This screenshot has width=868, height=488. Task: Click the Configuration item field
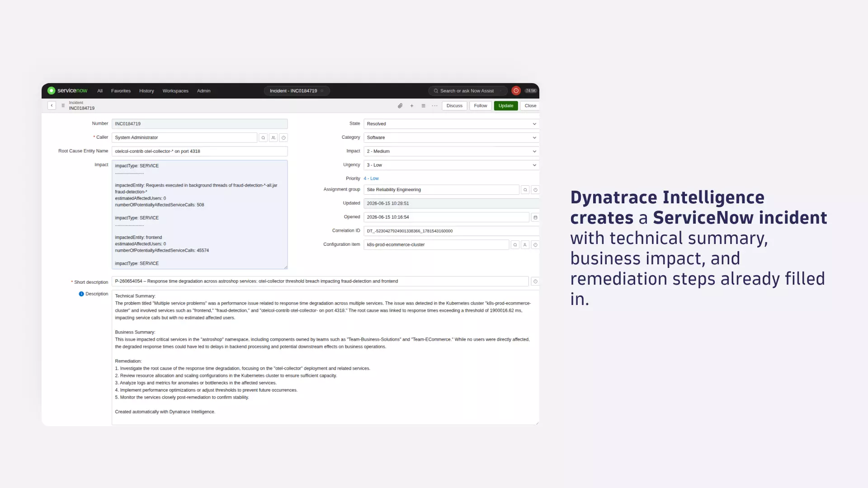click(436, 244)
